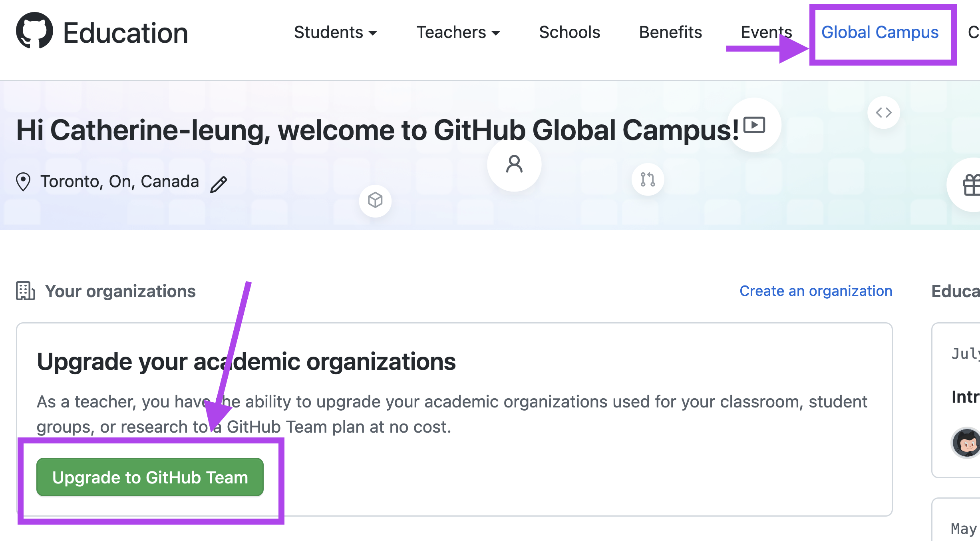Open the gift icon on the right edge

[973, 184]
